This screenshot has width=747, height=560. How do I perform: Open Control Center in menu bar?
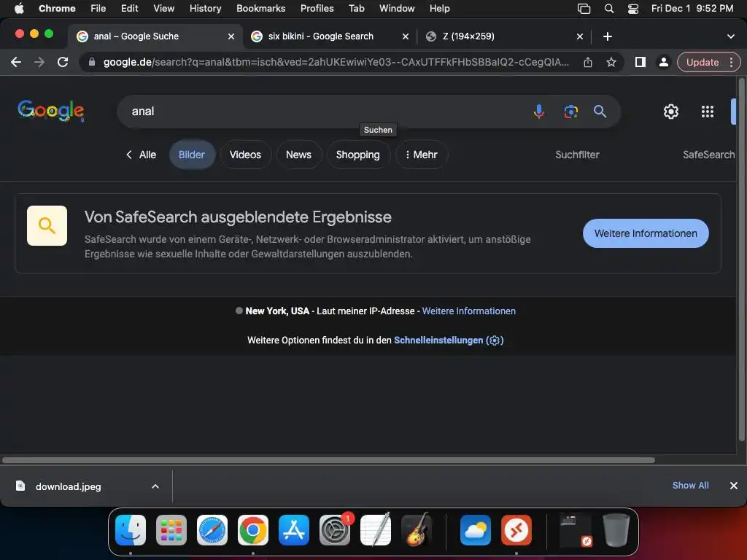click(633, 9)
